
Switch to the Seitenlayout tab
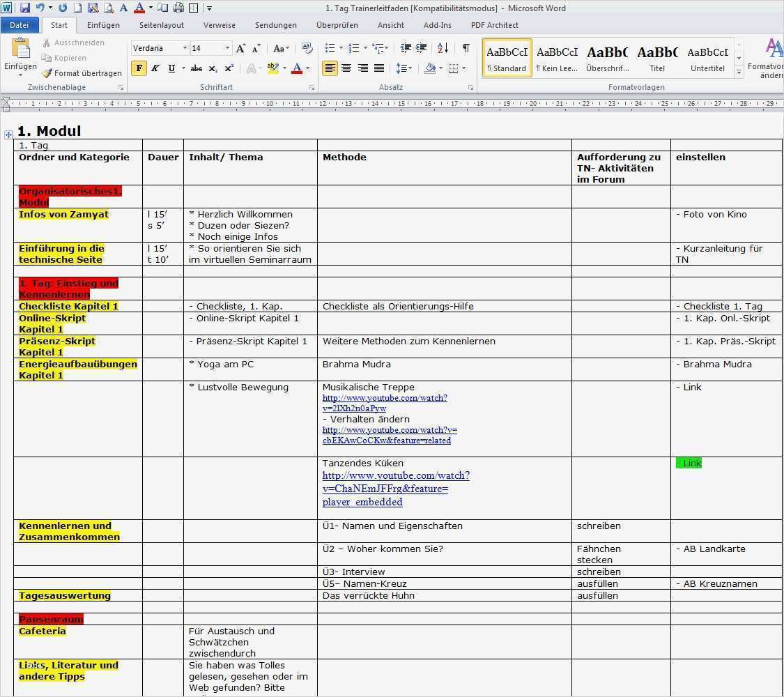[x=162, y=25]
